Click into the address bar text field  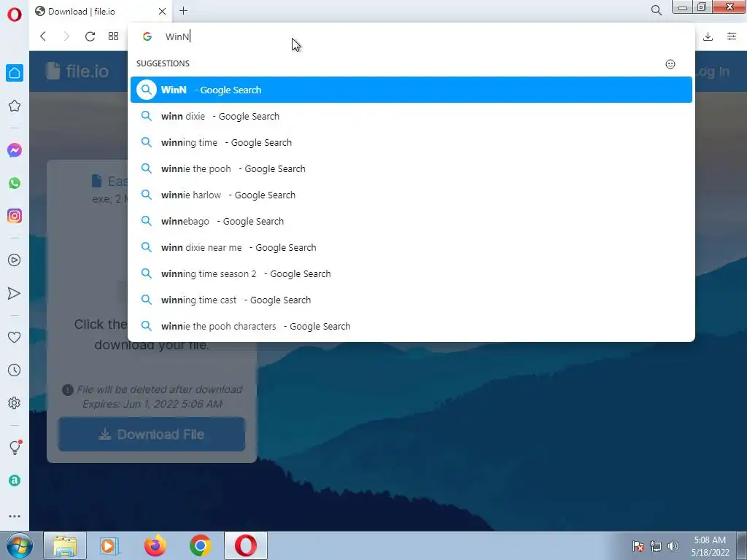point(410,36)
